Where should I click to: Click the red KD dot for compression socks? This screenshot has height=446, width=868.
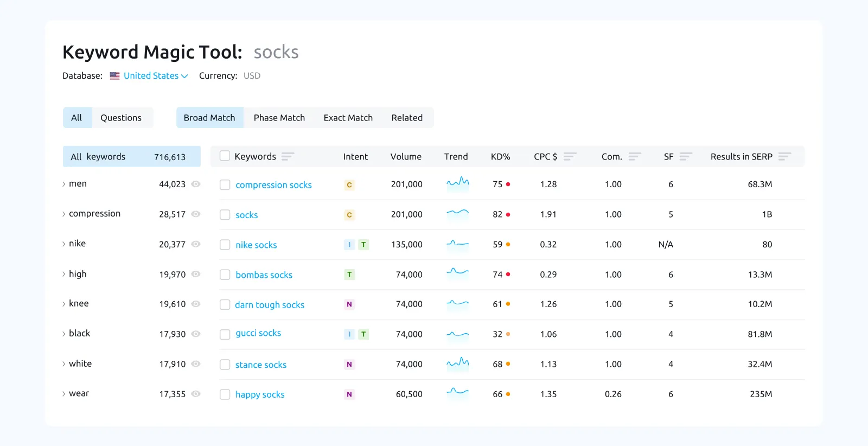(x=508, y=184)
